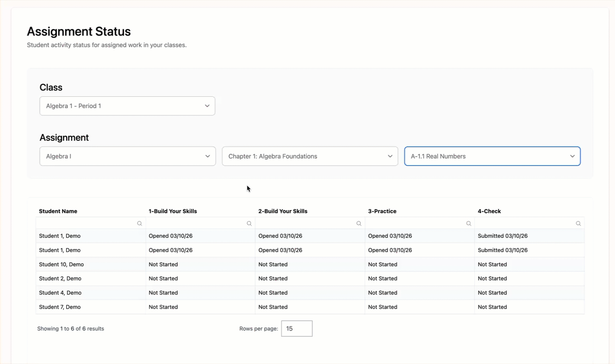Click the 1-Build Your Skills column header

pyautogui.click(x=173, y=211)
